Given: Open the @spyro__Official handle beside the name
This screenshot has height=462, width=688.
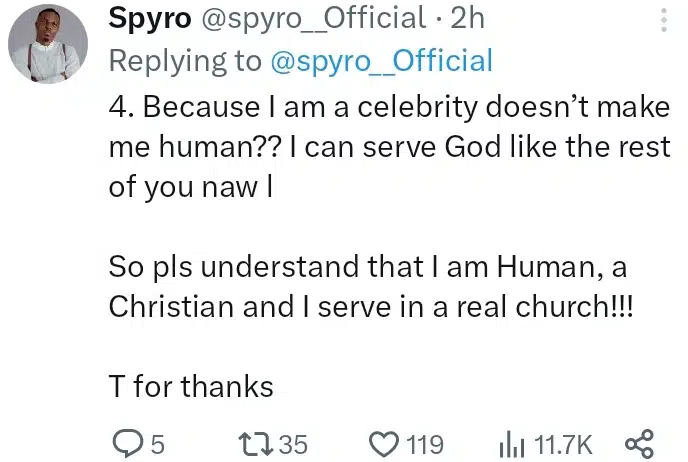Looking at the screenshot, I should tap(311, 18).
